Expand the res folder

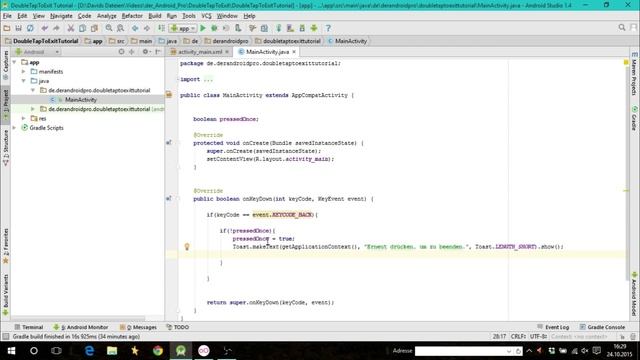point(24,118)
